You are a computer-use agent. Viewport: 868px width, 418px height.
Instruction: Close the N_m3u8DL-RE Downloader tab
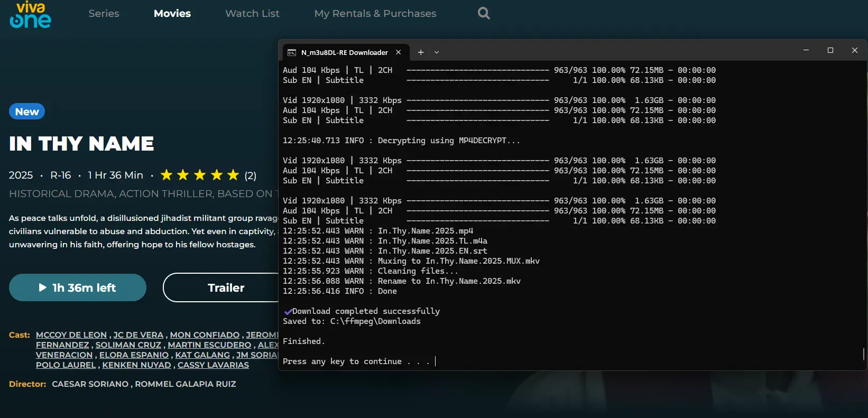[399, 52]
